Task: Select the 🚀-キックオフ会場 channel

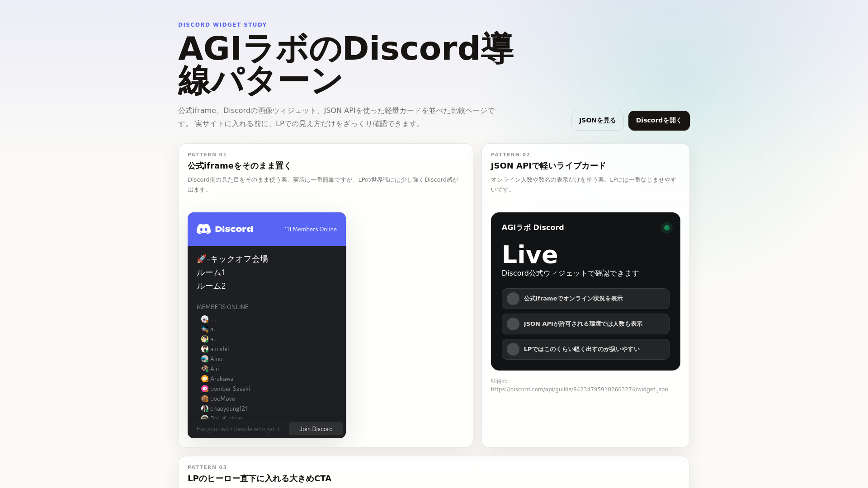Action: [232, 259]
